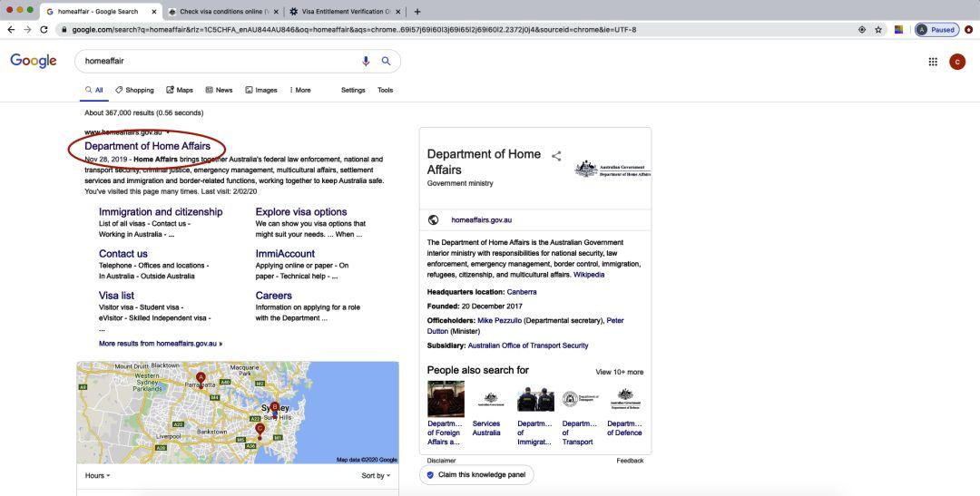980x496 pixels.
Task: Click the Google search input field
Action: click(x=219, y=61)
